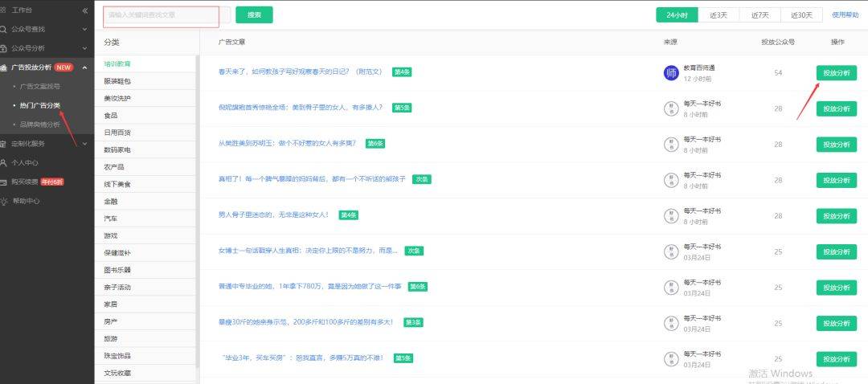This screenshot has width=868, height=384.
Task: Click 投放分析 for the 普通中专毕业的她 article
Action: (x=837, y=288)
